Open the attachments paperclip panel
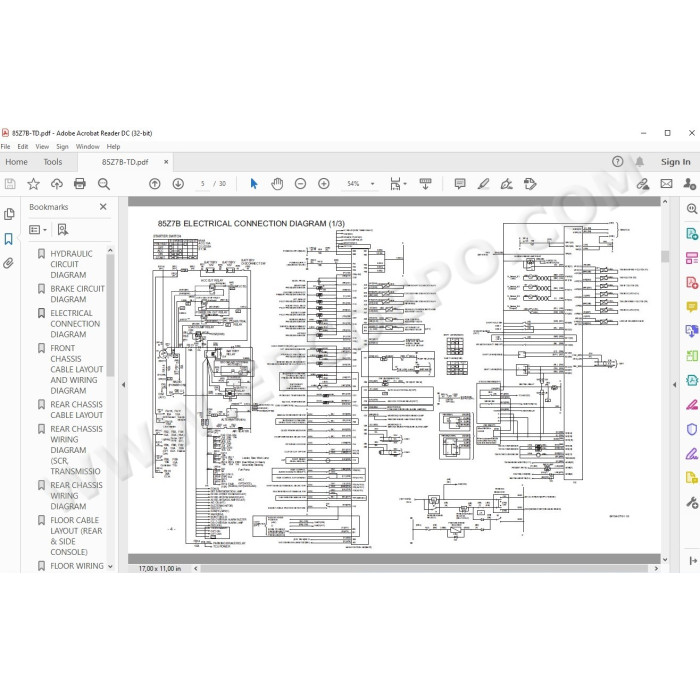Screen dimensions: 700x700 tap(8, 263)
